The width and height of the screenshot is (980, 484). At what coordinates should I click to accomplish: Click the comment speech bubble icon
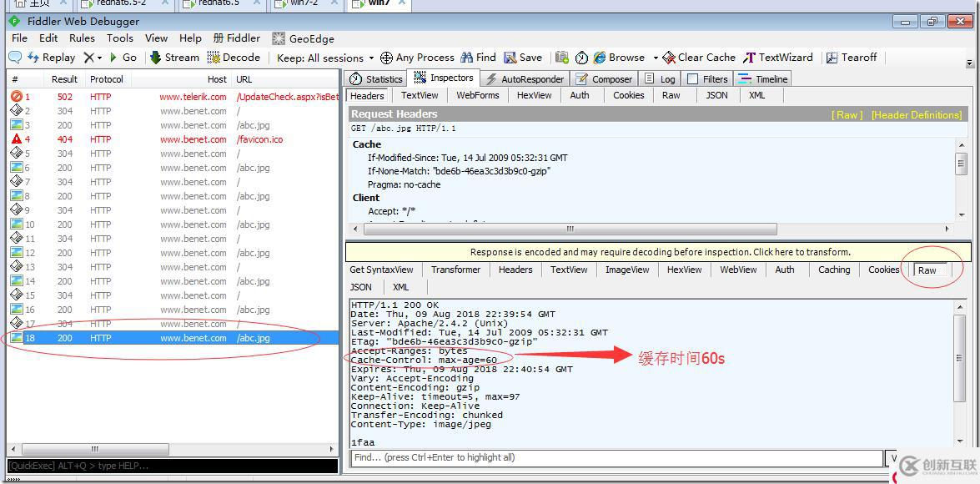pos(15,58)
